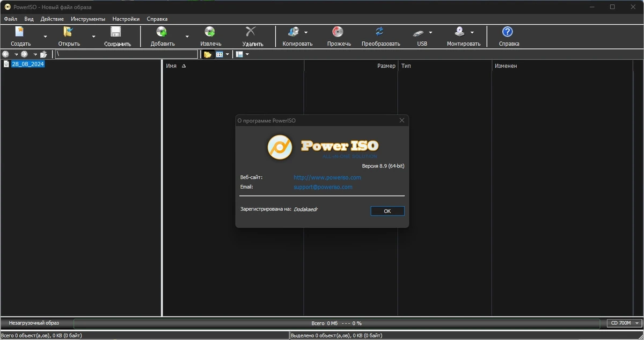
Task: Click the Прожечь (Burn) disc icon
Action: [x=338, y=32]
